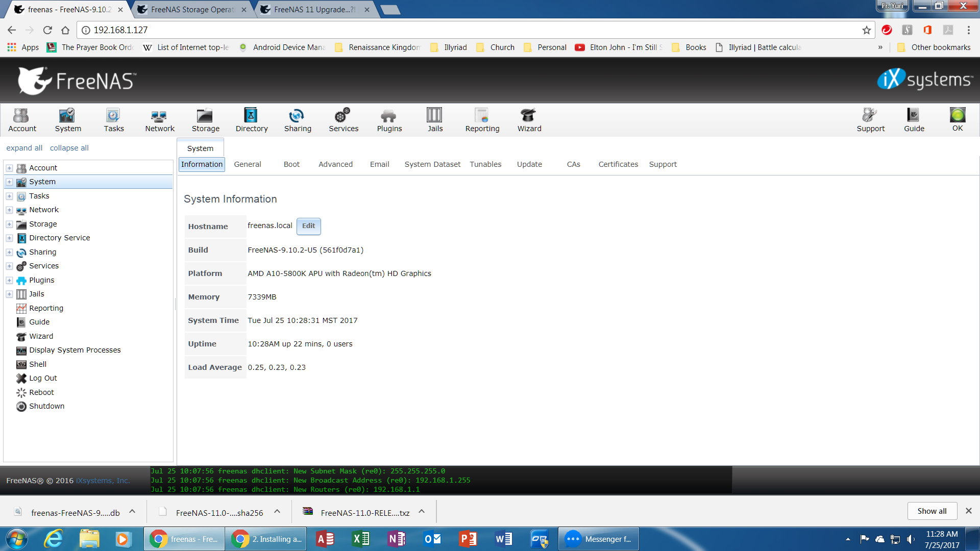Open menu for FreeNAS-11.0 sha256 download
This screenshot has height=551, width=980.
point(277,511)
